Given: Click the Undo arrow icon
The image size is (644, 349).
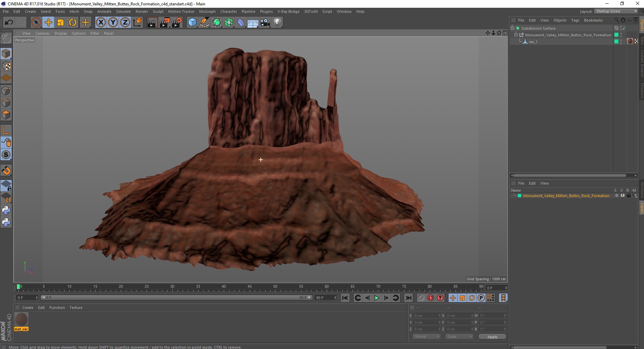Looking at the screenshot, I should point(9,23).
